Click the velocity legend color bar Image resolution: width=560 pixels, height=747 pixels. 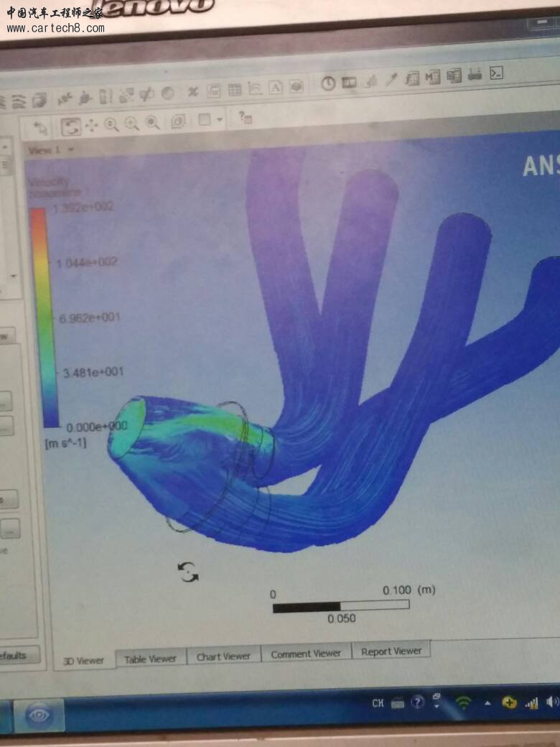(46, 317)
